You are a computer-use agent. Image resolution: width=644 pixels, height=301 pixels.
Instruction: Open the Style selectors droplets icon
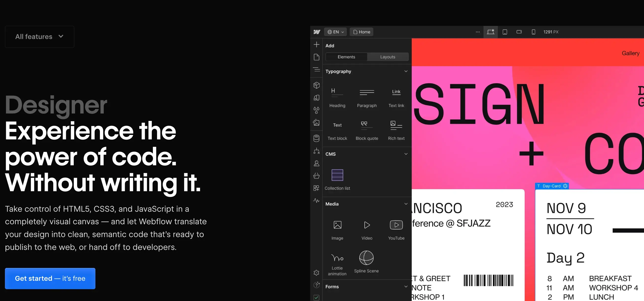click(317, 110)
